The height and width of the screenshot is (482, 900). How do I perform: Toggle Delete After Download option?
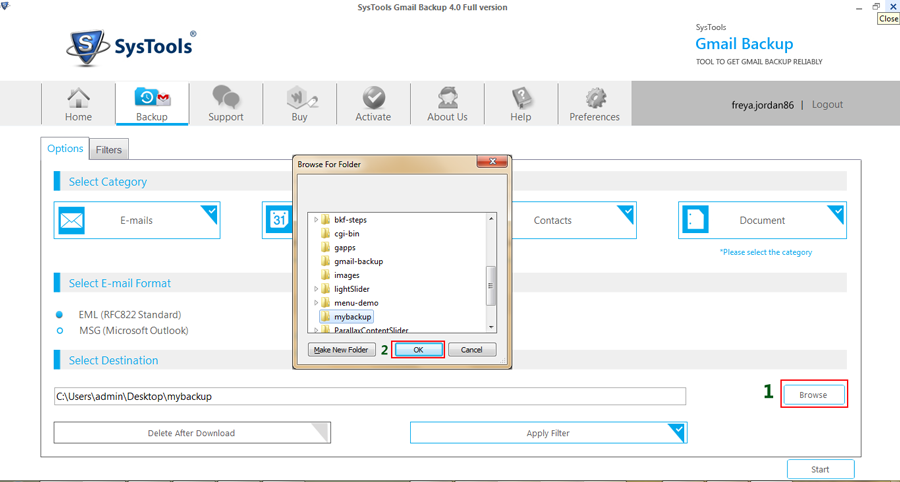tap(192, 433)
